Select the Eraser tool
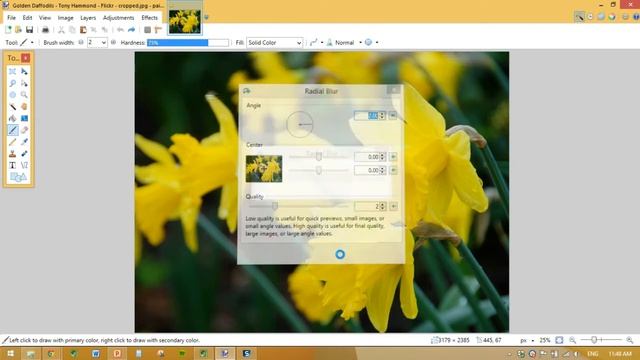This screenshot has width=640, height=360. (24, 130)
